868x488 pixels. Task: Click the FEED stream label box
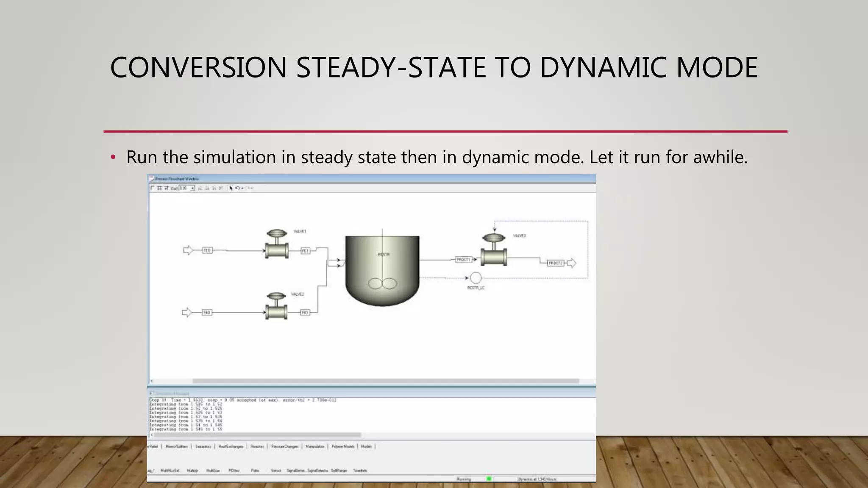(207, 250)
